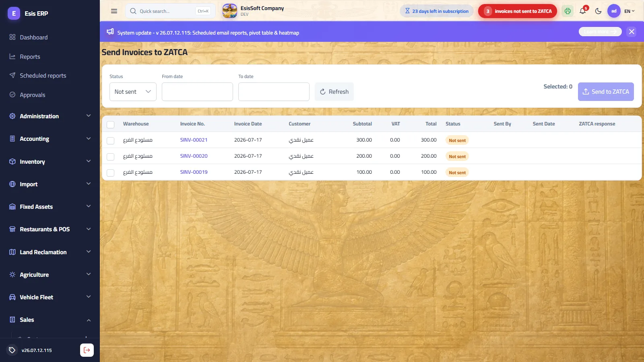Open invoice link SINV-00020
This screenshot has width=644, height=362.
(194, 156)
